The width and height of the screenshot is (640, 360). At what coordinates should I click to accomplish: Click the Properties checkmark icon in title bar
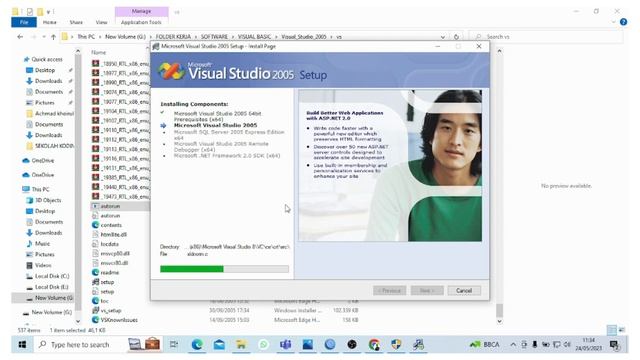[29, 11]
